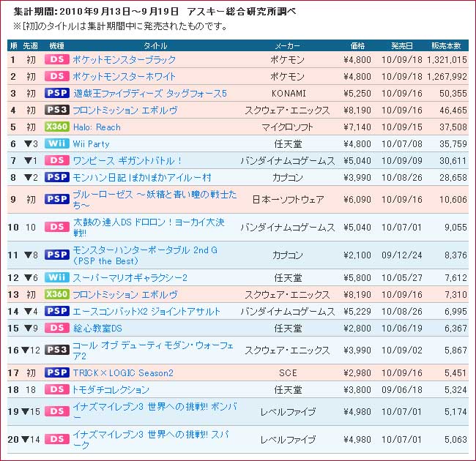This screenshot has width=476, height=461.
Task: Click the DS badge for 絵心教室DS
Action: 57,328
